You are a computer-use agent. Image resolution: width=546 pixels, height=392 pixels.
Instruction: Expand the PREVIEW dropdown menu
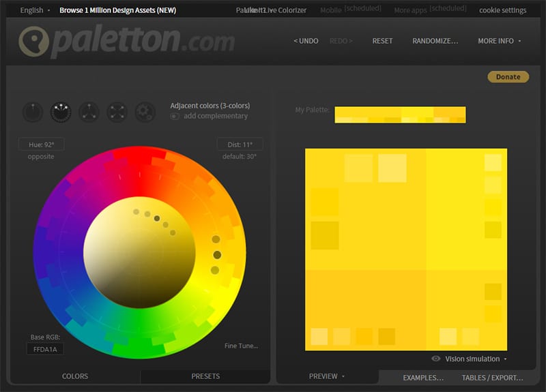click(x=327, y=376)
